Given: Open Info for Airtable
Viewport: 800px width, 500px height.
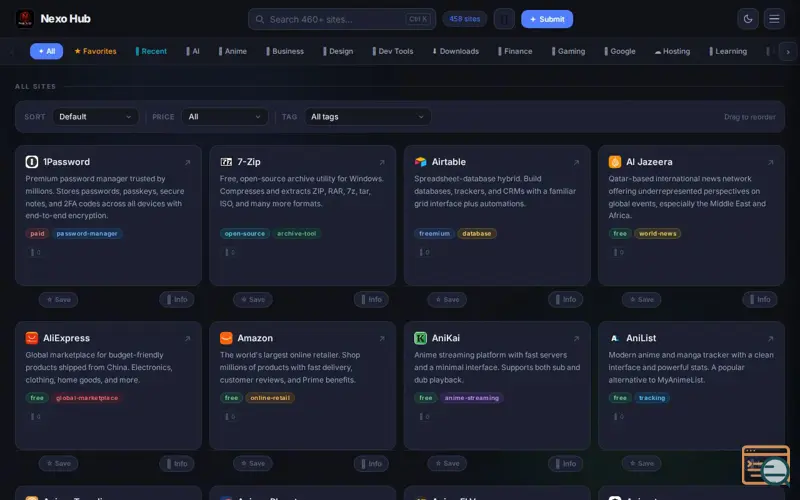Looking at the screenshot, I should [566, 299].
